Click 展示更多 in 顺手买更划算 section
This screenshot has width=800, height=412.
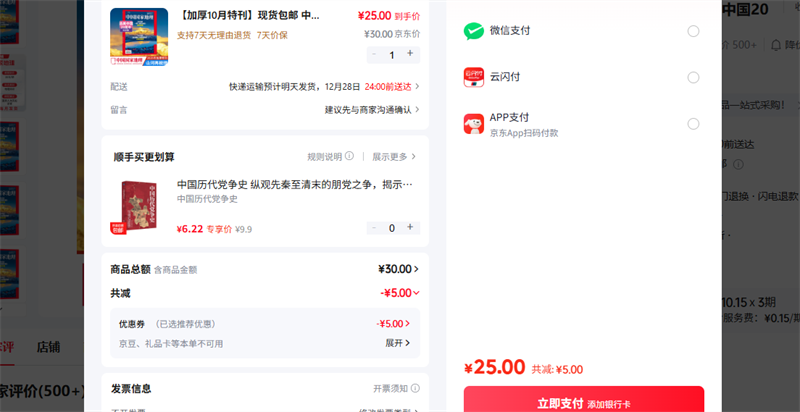pyautogui.click(x=394, y=157)
